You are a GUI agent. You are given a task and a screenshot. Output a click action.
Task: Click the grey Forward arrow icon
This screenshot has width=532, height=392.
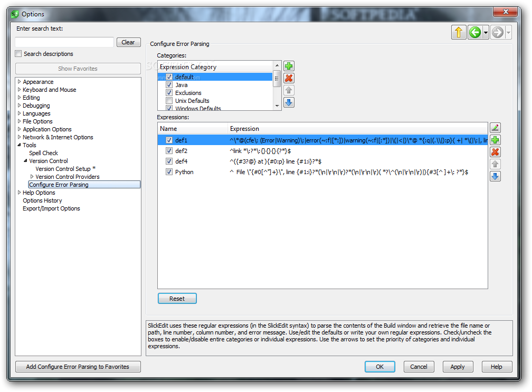[498, 33]
